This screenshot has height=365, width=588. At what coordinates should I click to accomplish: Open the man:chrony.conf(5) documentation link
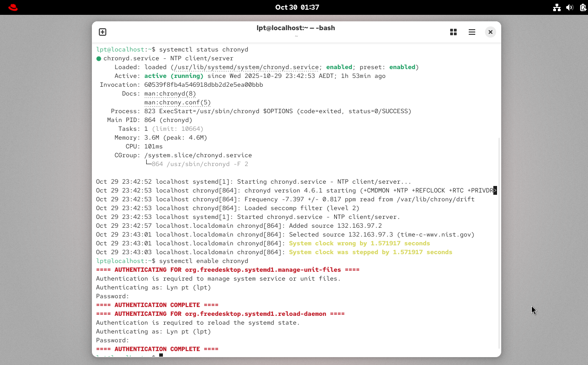tap(177, 102)
